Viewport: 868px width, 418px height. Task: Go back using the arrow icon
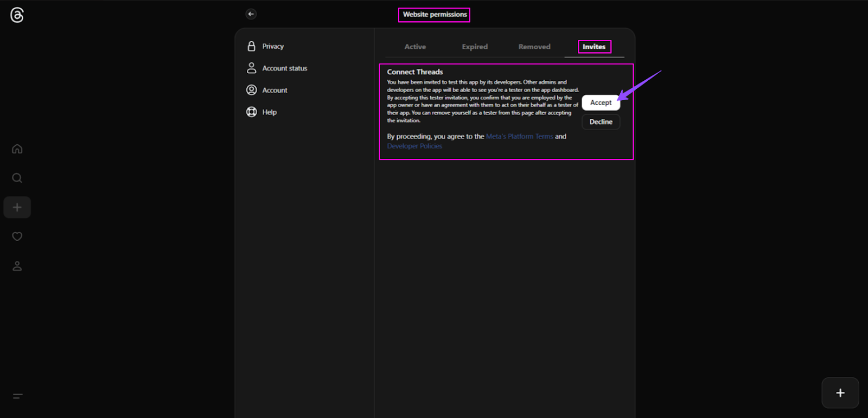pos(251,14)
